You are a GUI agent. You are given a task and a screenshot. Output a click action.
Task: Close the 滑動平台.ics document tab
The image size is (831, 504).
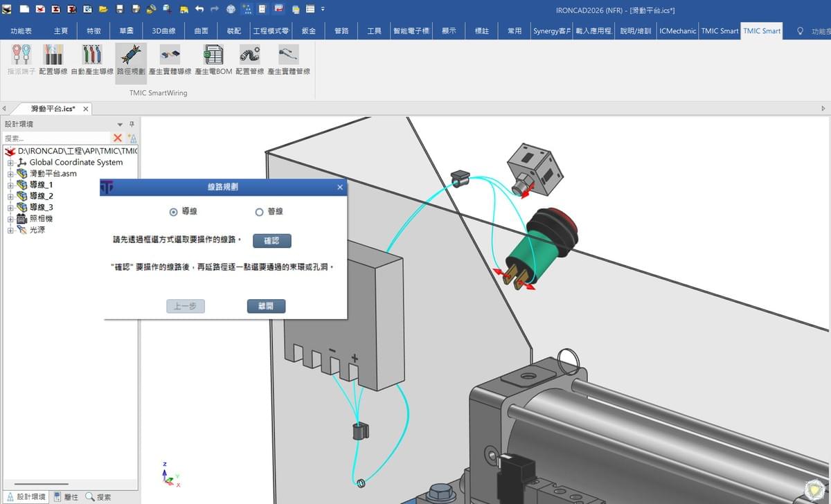point(85,109)
